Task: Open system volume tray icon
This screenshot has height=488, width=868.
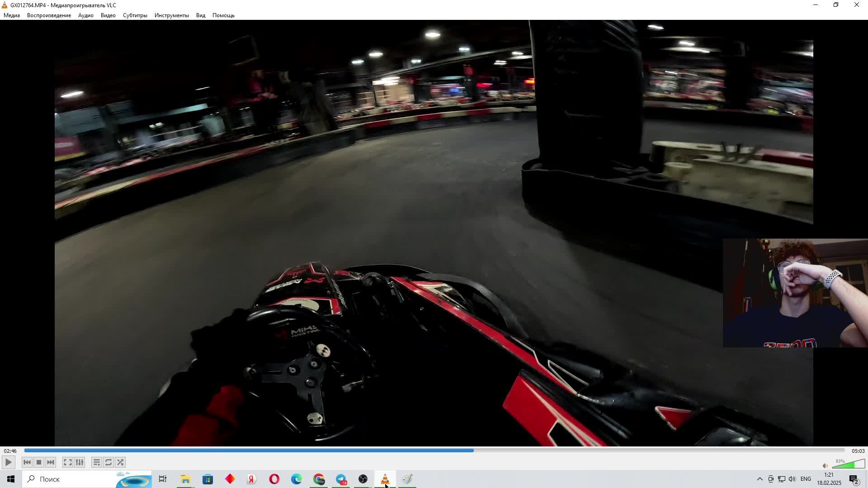Action: point(792,479)
